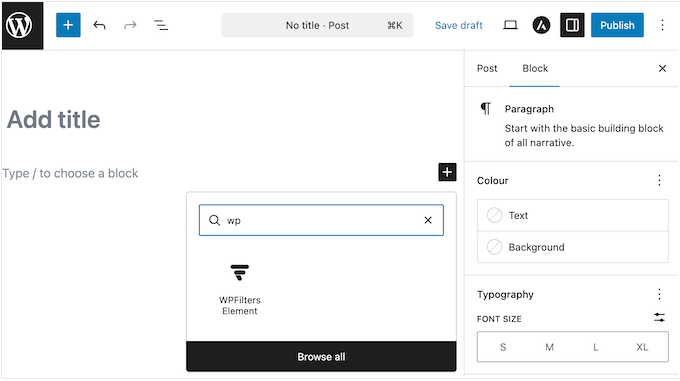This screenshot has height=381, width=680.
Task: Redo the last undone change
Action: point(130,25)
